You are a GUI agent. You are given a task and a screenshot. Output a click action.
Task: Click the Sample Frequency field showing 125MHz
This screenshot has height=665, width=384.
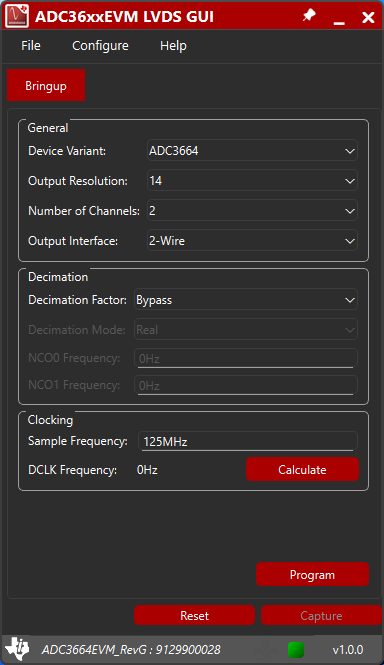(x=248, y=441)
